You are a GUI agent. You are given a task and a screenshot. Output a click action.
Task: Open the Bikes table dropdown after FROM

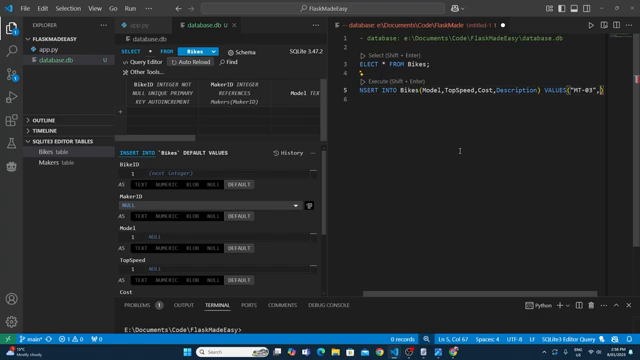[198, 51]
